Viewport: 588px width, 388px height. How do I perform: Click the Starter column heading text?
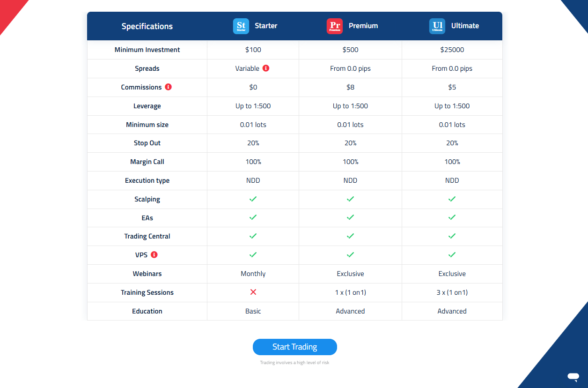[266, 26]
